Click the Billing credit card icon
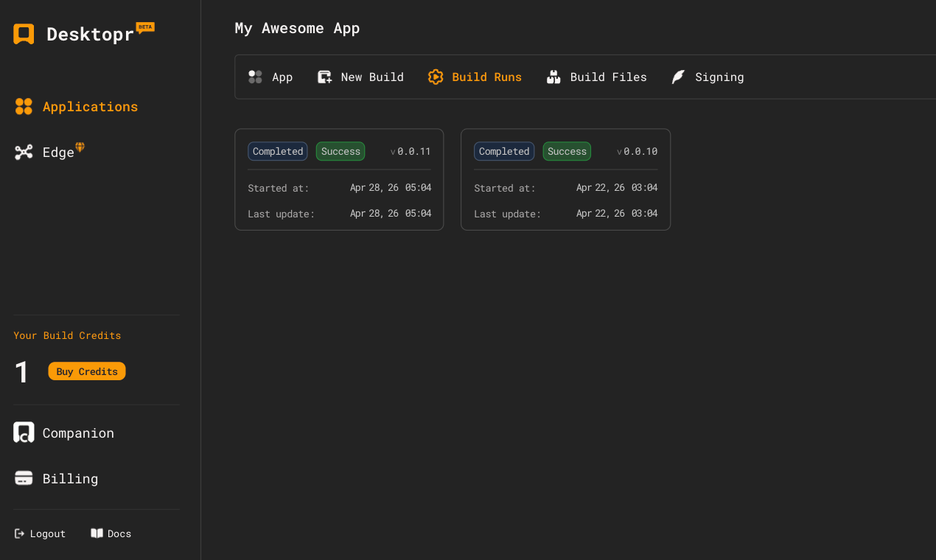This screenshot has width=936, height=560. tap(24, 478)
